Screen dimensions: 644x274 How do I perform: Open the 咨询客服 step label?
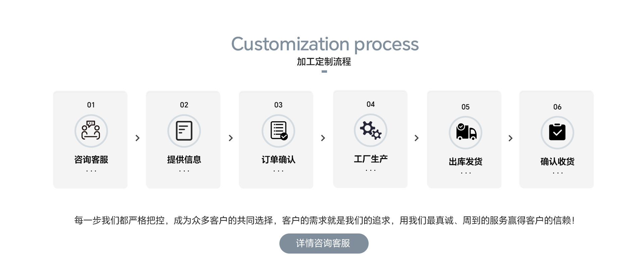[91, 159]
